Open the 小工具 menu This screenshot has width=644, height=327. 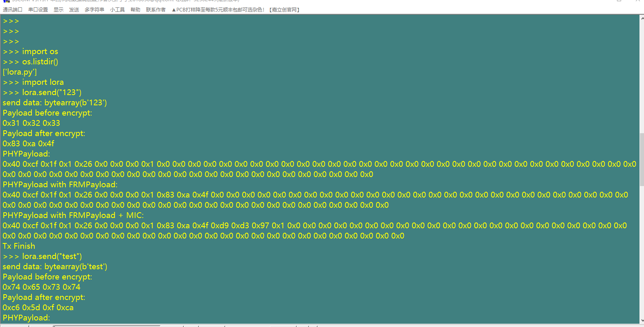[117, 10]
